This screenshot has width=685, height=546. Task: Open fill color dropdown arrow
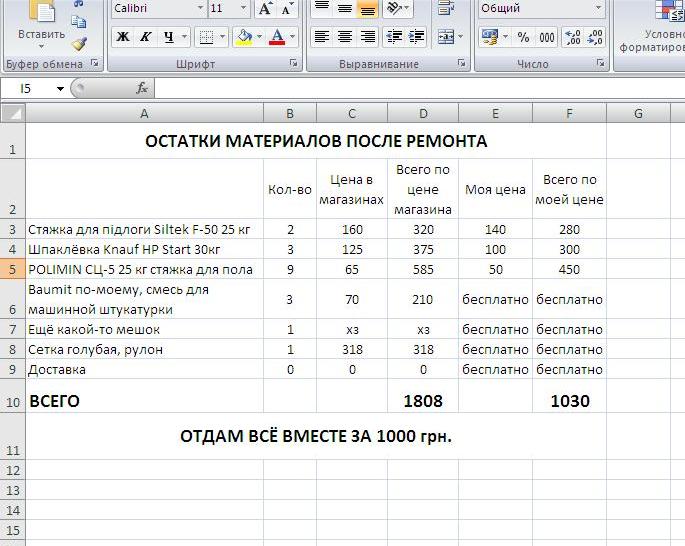(x=259, y=37)
